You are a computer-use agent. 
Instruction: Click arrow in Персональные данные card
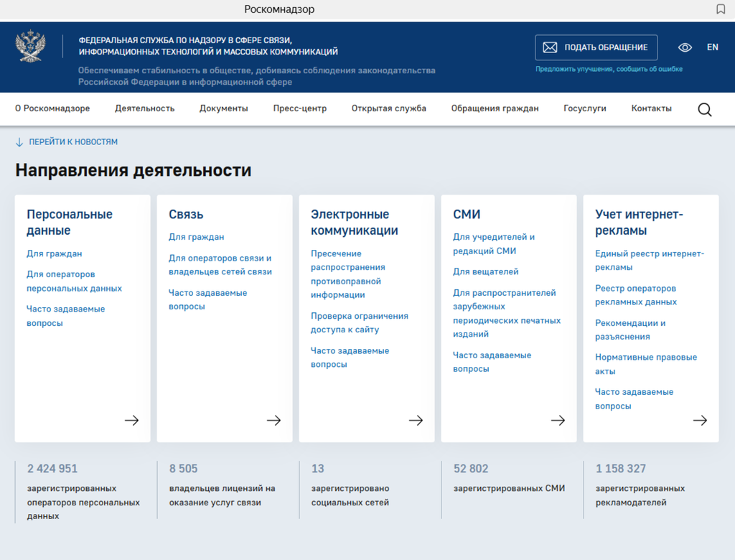[x=131, y=421]
